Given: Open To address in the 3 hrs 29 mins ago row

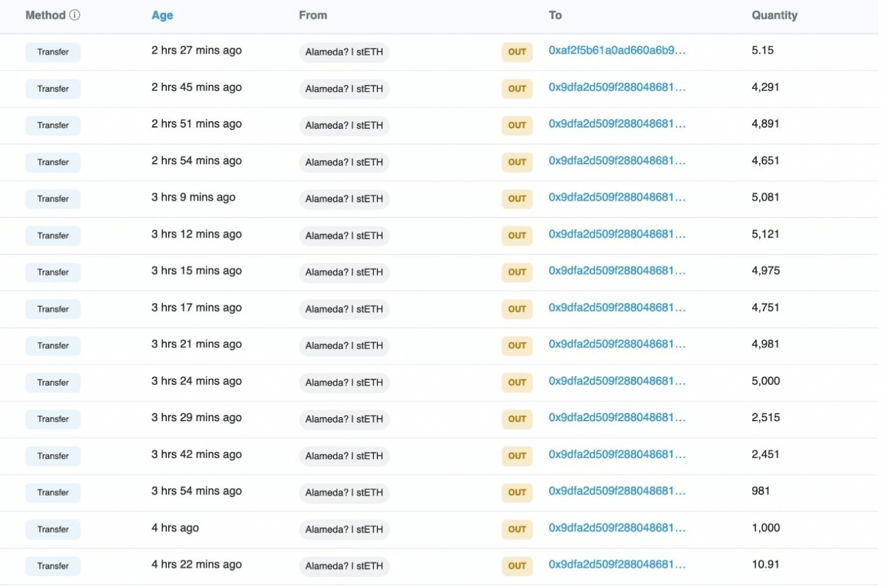Looking at the screenshot, I should pyautogui.click(x=617, y=417).
